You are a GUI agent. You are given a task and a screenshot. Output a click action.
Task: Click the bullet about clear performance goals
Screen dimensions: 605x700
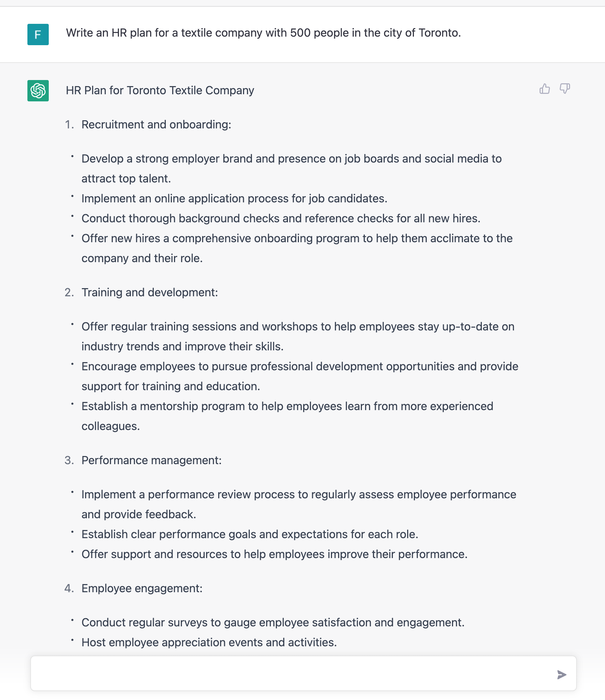point(249,535)
